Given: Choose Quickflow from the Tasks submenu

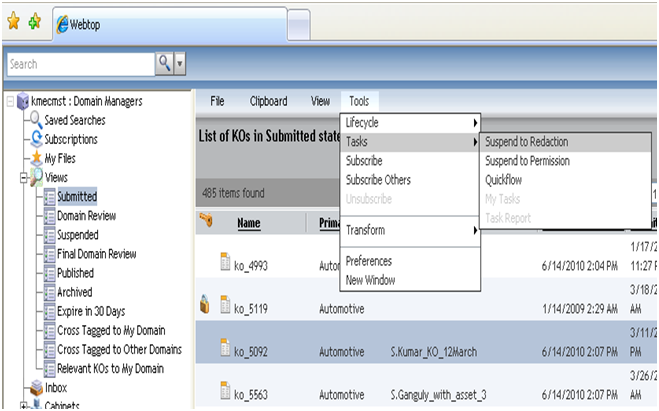Looking at the screenshot, I should [x=566, y=180].
